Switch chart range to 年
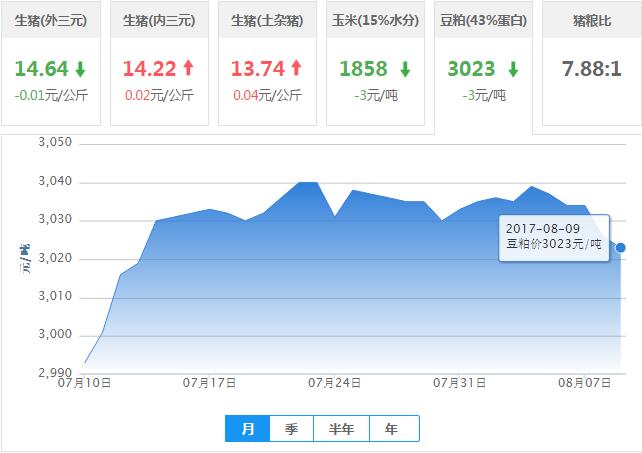 [x=394, y=428]
